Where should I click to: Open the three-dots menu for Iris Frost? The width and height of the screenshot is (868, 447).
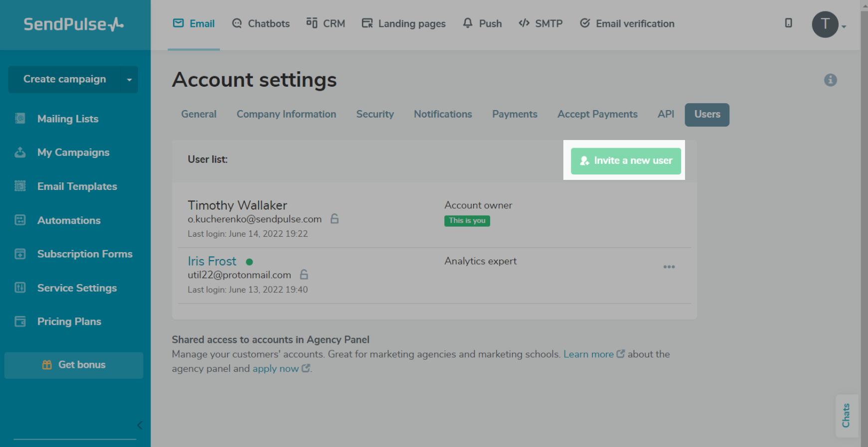669,267
